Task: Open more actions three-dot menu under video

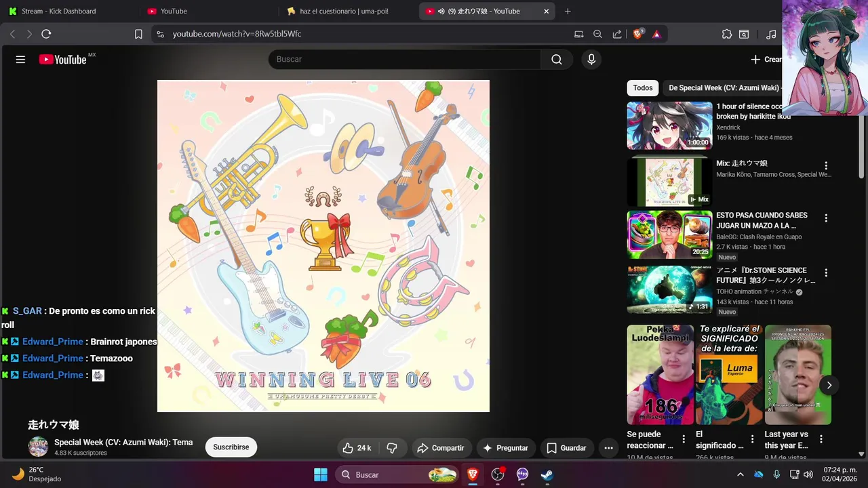Action: (608, 448)
